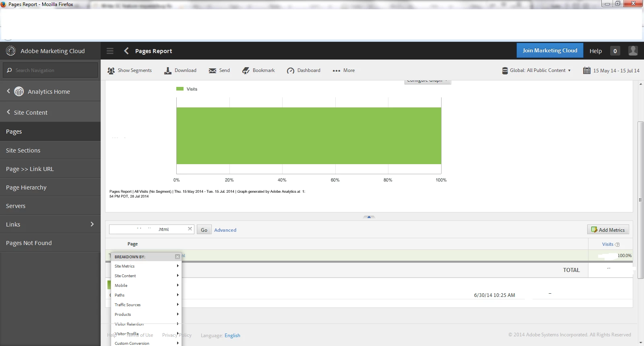
Task: Click Show Segments toolbar item
Action: click(x=130, y=70)
